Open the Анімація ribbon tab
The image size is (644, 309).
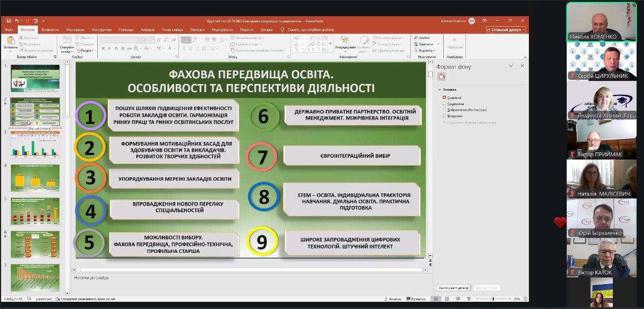(x=147, y=29)
